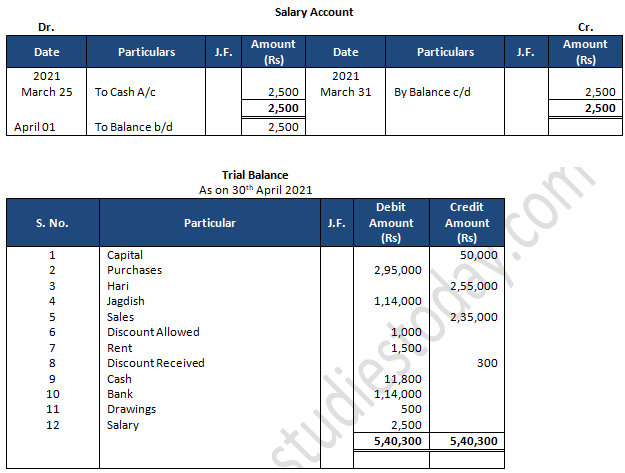
Task: Click the Discount Allowed value 1,000
Action: tap(406, 332)
